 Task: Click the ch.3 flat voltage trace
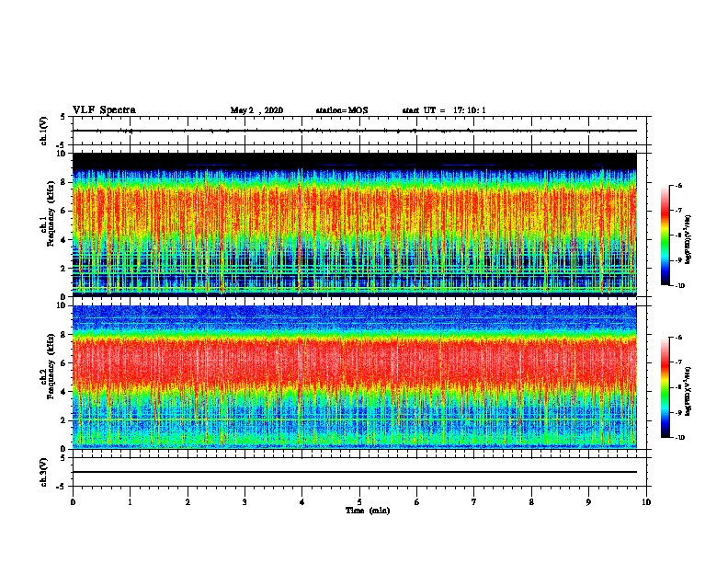(x=355, y=472)
